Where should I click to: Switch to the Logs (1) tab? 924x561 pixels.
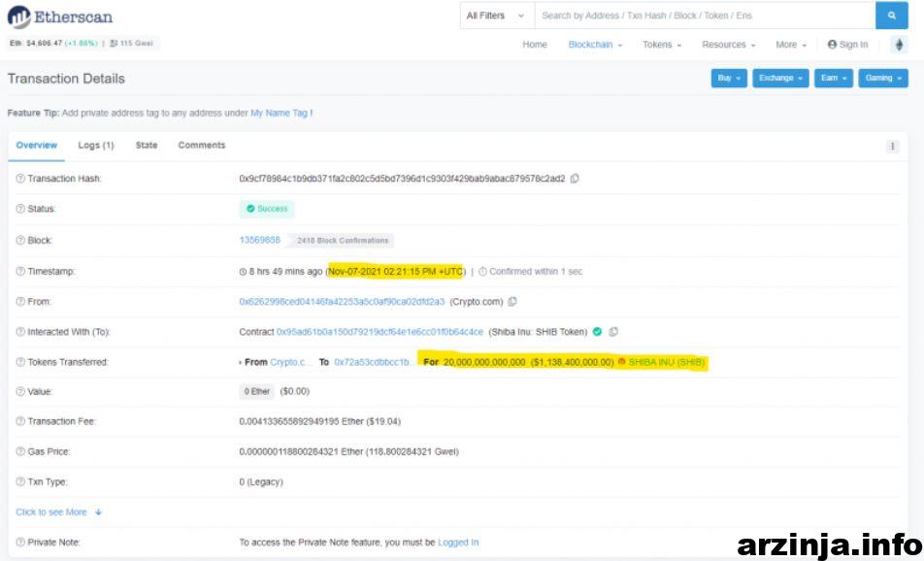tap(96, 146)
